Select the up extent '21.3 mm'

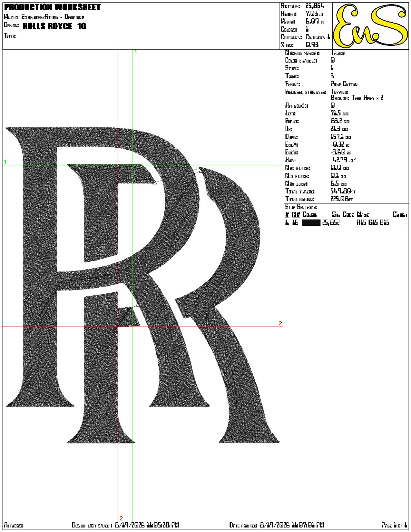(x=340, y=129)
